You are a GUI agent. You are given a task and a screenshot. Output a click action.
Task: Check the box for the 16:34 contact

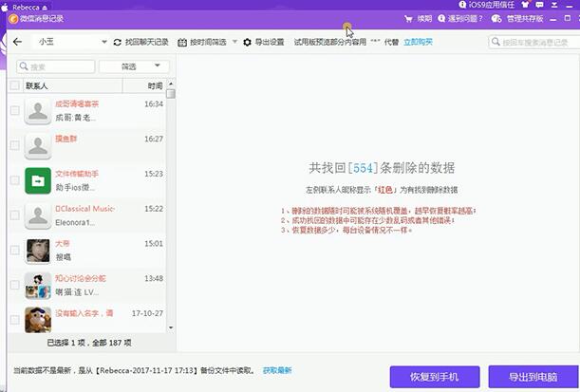[14, 111]
